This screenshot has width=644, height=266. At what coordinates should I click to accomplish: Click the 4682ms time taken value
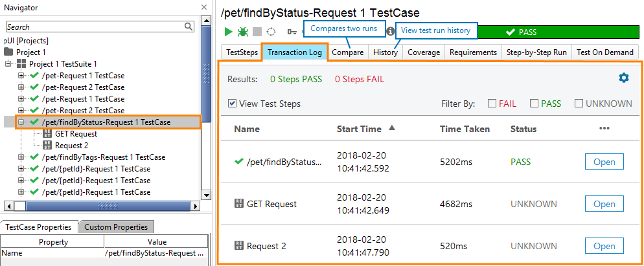(456, 204)
